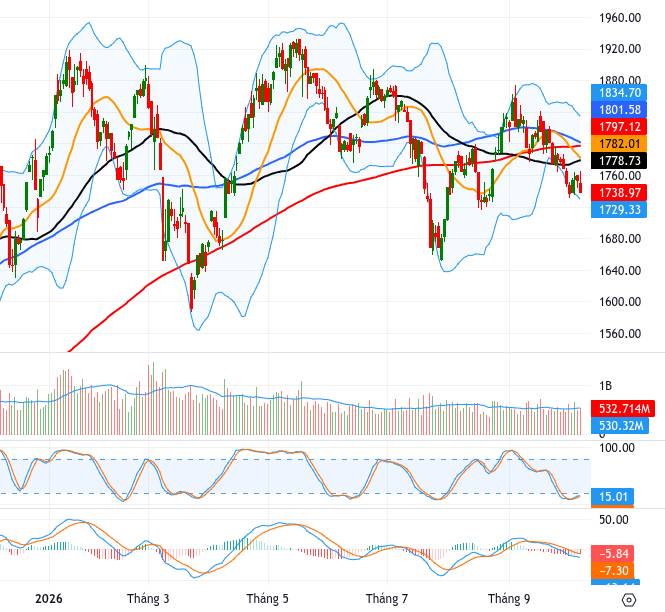This screenshot has width=665, height=612.
Task: Click the 1834.70 upper band price label
Action: tap(619, 92)
